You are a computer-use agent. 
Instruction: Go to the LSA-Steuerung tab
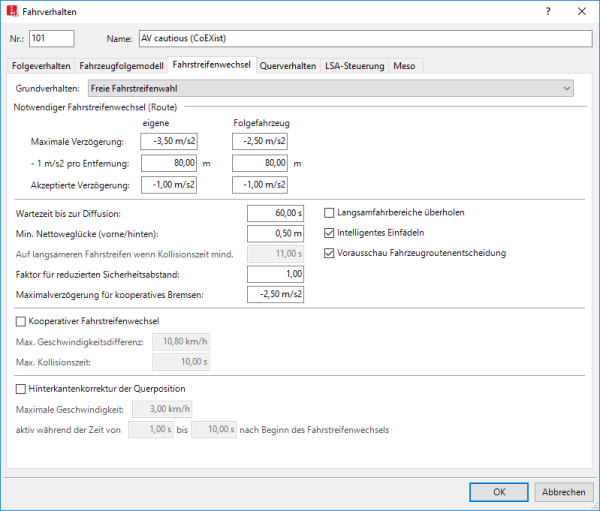pyautogui.click(x=354, y=66)
